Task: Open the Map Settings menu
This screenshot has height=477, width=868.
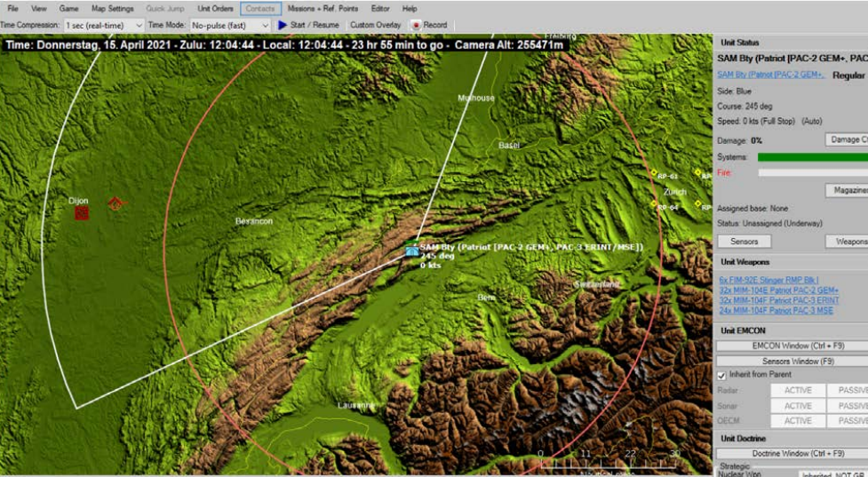Action: (x=112, y=8)
